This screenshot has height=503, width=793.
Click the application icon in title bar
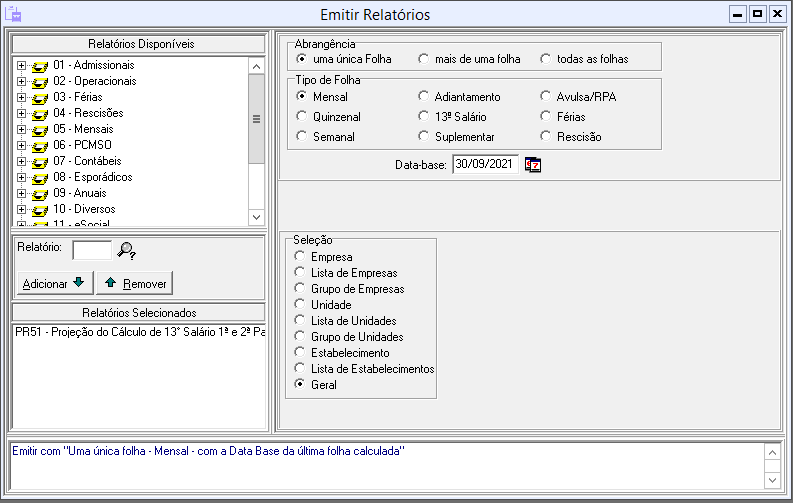coord(13,14)
